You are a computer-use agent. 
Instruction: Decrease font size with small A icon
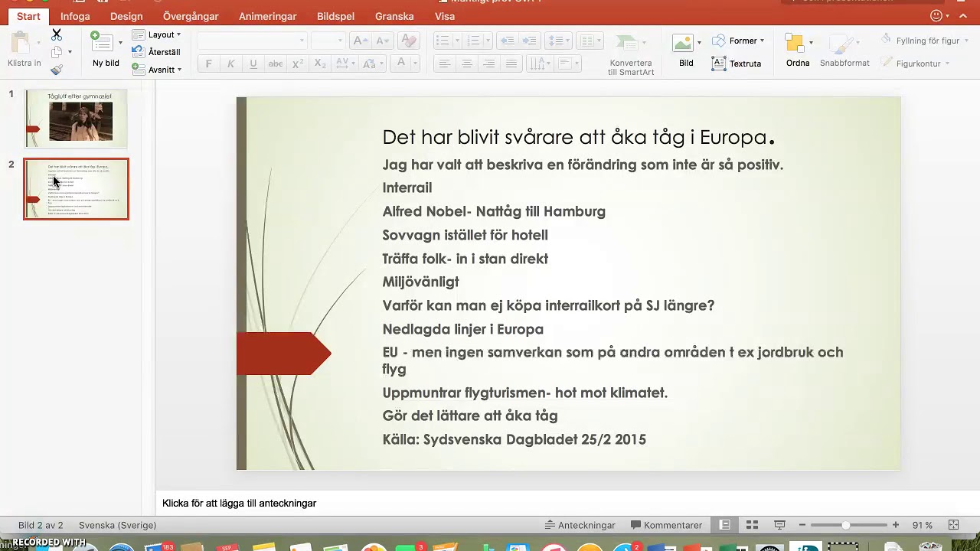click(x=383, y=41)
